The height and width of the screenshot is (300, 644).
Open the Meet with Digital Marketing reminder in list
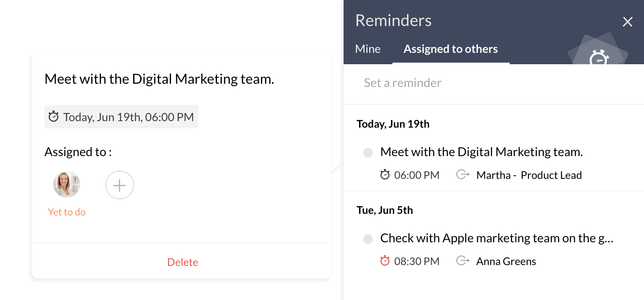(x=481, y=152)
